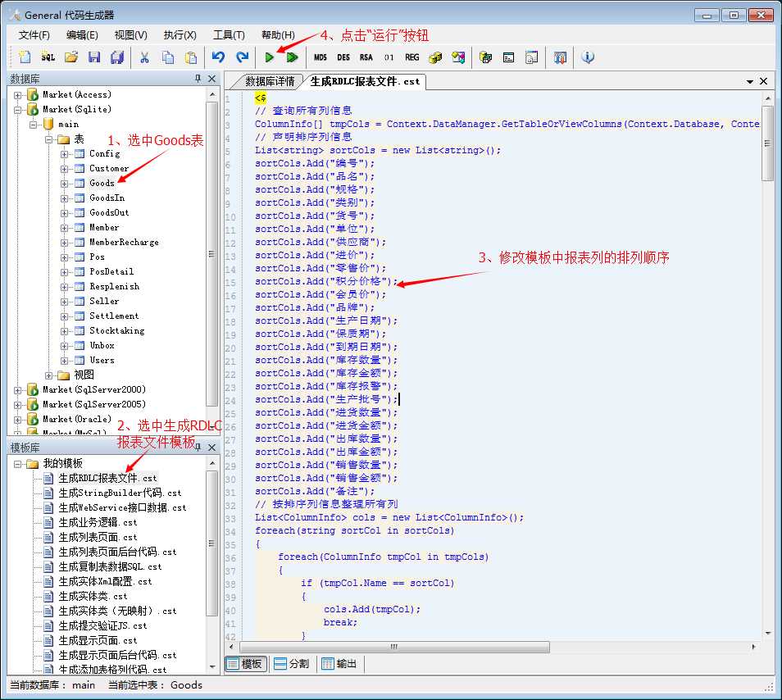The height and width of the screenshot is (700, 782).
Task: Select 生成实体类.cst template
Action: (x=93, y=596)
